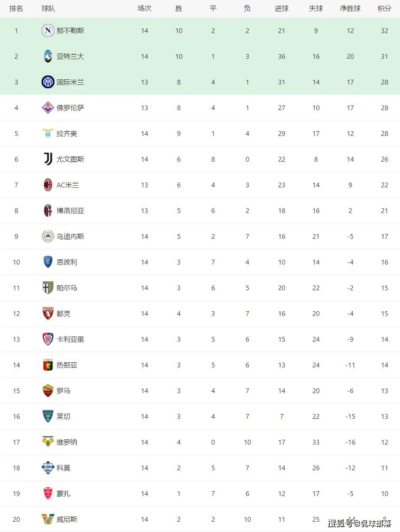This screenshot has height=532, width=400.
Task: Click the Inter Milan badge icon
Action: [48, 82]
